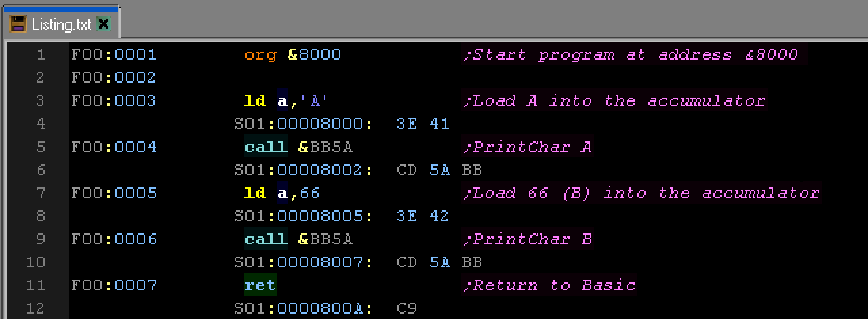Viewport: 868px width, 319px height.
Task: Place cursor on the 'org' directive
Action: [260, 54]
